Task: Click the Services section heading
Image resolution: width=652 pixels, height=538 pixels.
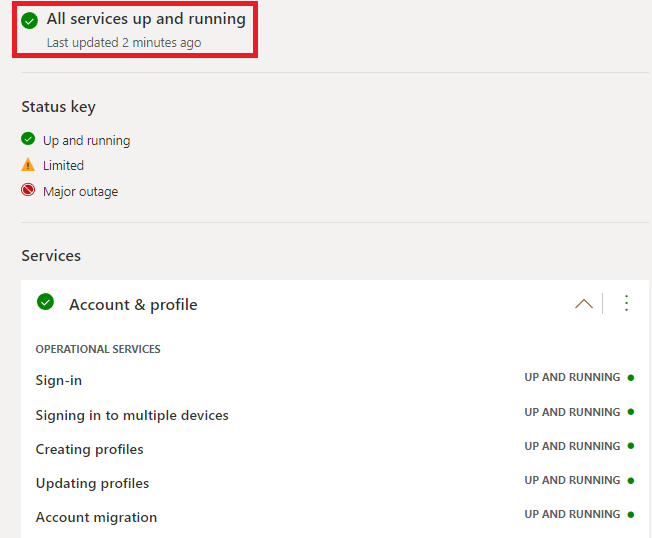Action: pos(51,256)
